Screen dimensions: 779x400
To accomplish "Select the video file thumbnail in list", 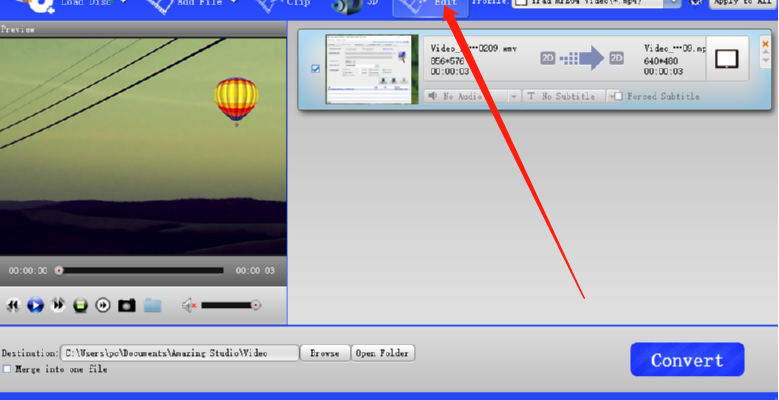I will coord(372,69).
